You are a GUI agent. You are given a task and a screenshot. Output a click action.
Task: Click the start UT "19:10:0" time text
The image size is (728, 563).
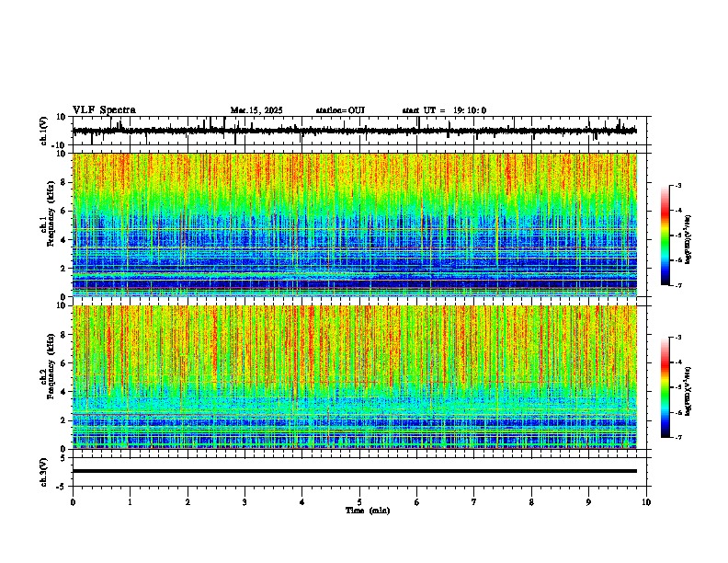(x=470, y=110)
